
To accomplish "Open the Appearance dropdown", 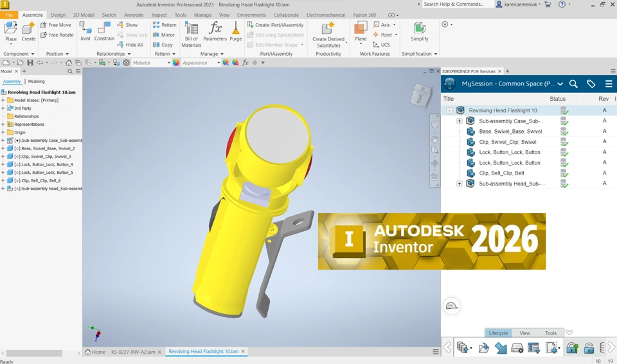I will (x=201, y=62).
